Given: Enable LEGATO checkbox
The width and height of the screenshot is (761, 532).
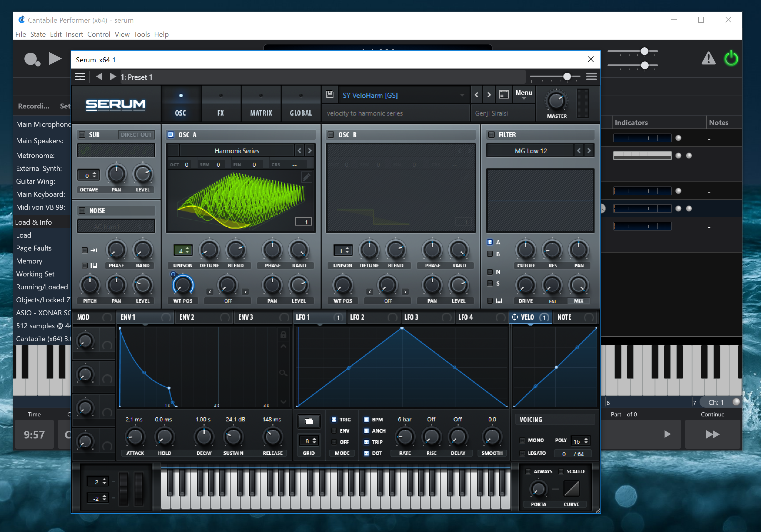Looking at the screenshot, I should click(x=522, y=453).
